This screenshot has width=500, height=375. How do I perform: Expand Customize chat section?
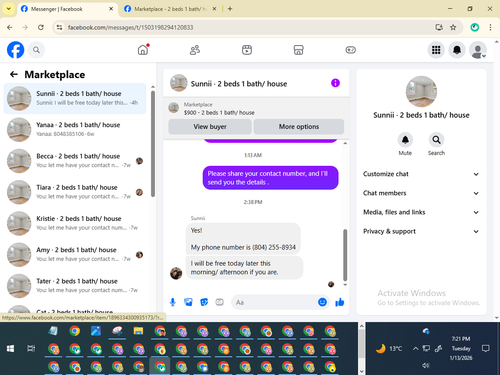tap(421, 174)
